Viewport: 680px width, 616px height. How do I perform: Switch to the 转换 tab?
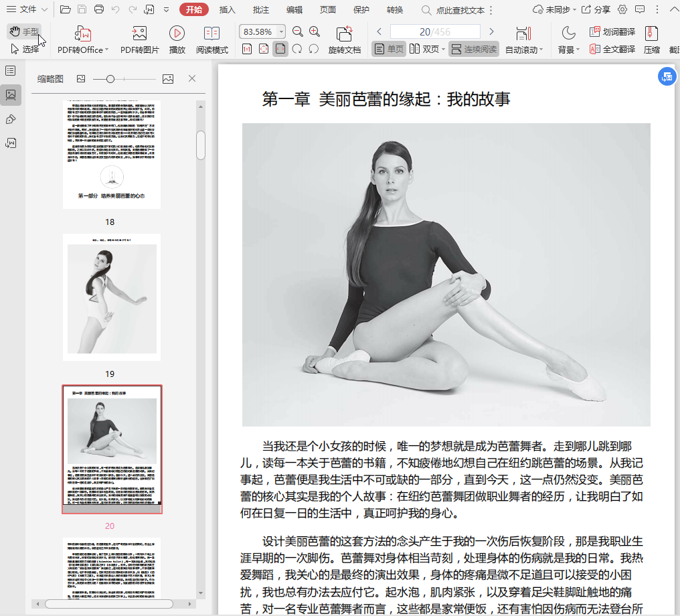click(395, 9)
